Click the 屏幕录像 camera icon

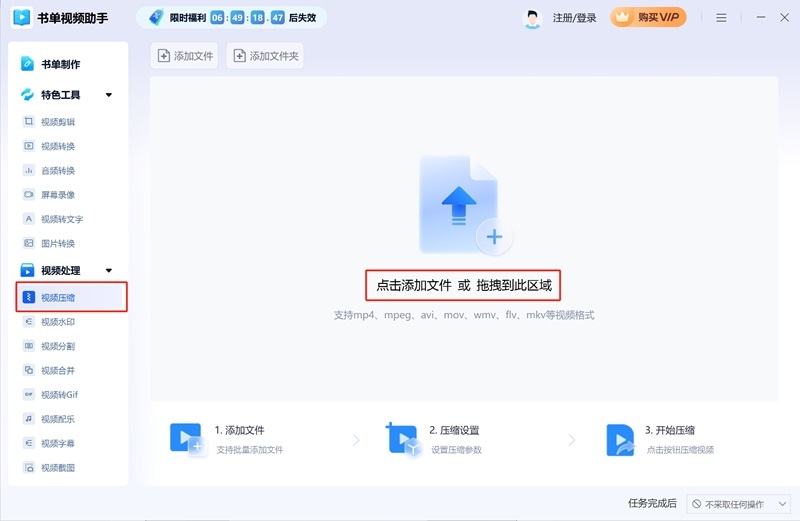[x=29, y=194]
